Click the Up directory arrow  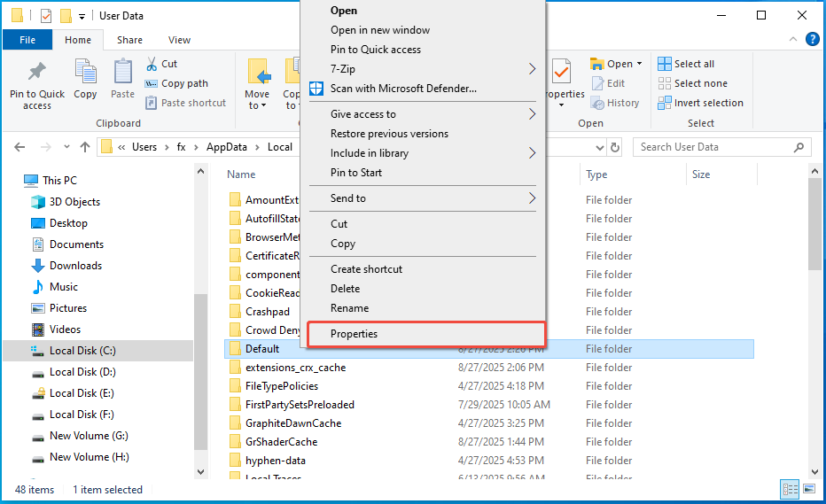coord(85,147)
